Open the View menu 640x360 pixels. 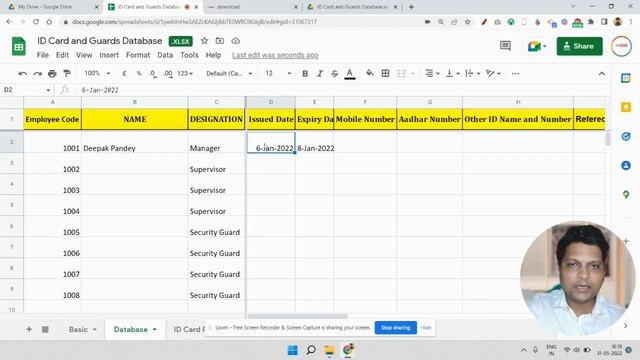click(84, 55)
